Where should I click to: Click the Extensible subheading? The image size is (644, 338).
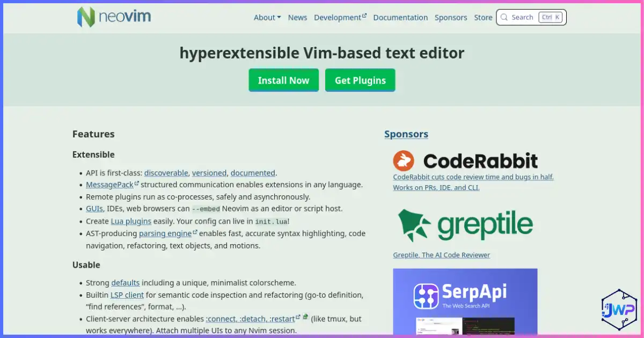[x=93, y=155]
